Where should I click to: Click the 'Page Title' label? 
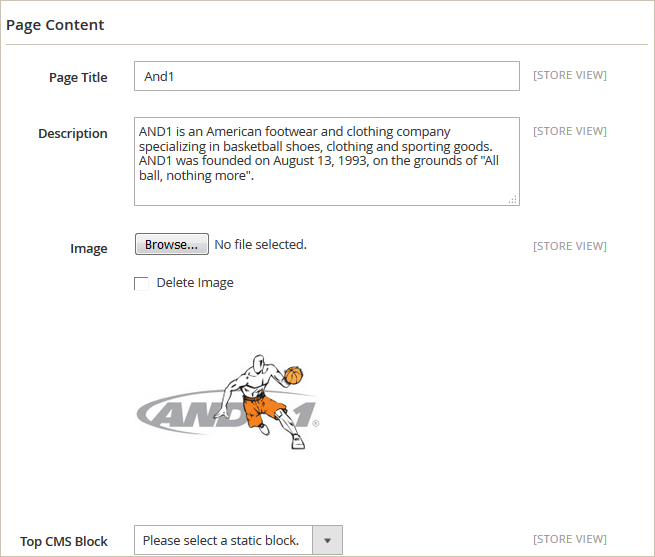coord(78,78)
